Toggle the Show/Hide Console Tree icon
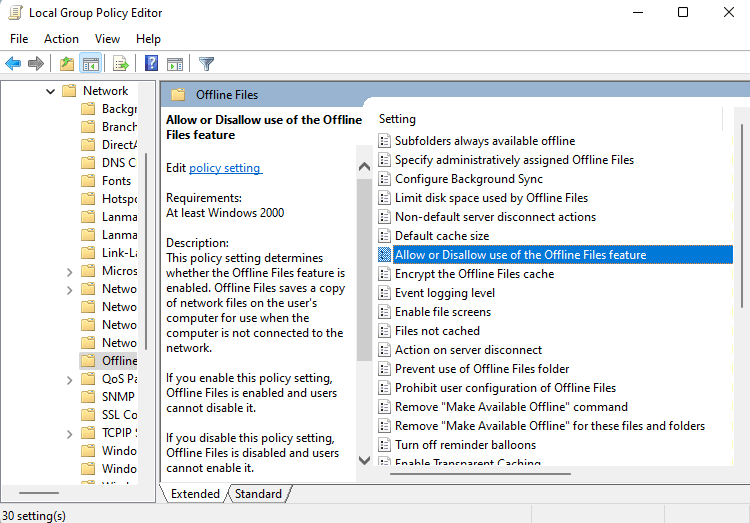Image resolution: width=750 pixels, height=523 pixels. pos(91,64)
